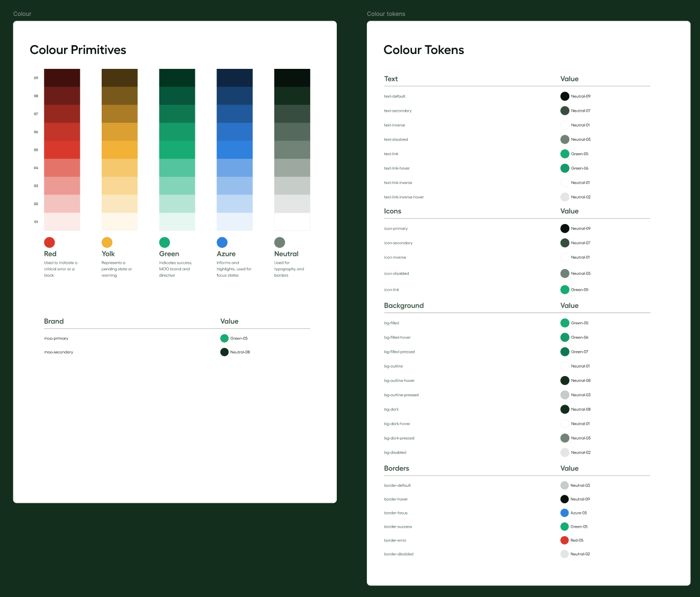Click the "Colour Tokens" heading
Viewport: 700px width, 597px height.
424,50
